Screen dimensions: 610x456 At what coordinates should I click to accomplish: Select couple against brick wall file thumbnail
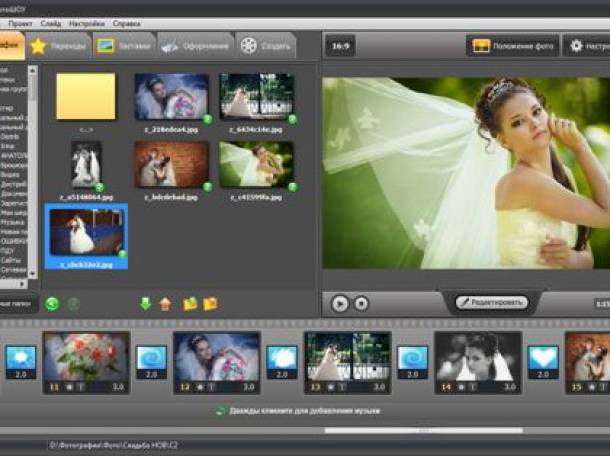172,164
